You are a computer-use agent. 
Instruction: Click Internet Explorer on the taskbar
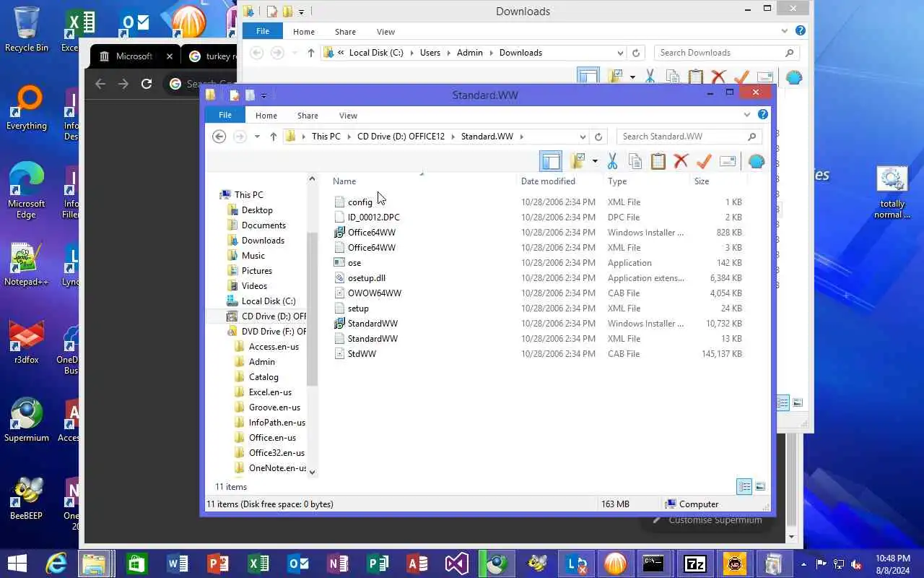pyautogui.click(x=56, y=564)
